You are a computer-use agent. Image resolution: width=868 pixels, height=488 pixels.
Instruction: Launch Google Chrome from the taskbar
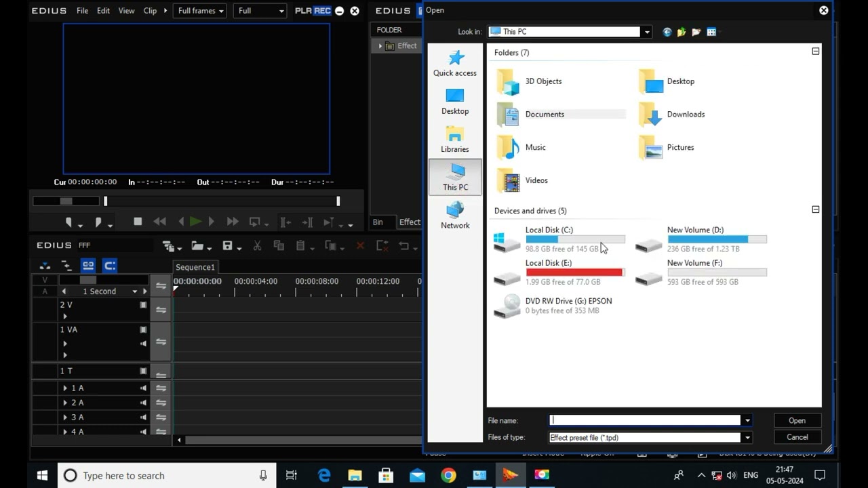(448, 475)
